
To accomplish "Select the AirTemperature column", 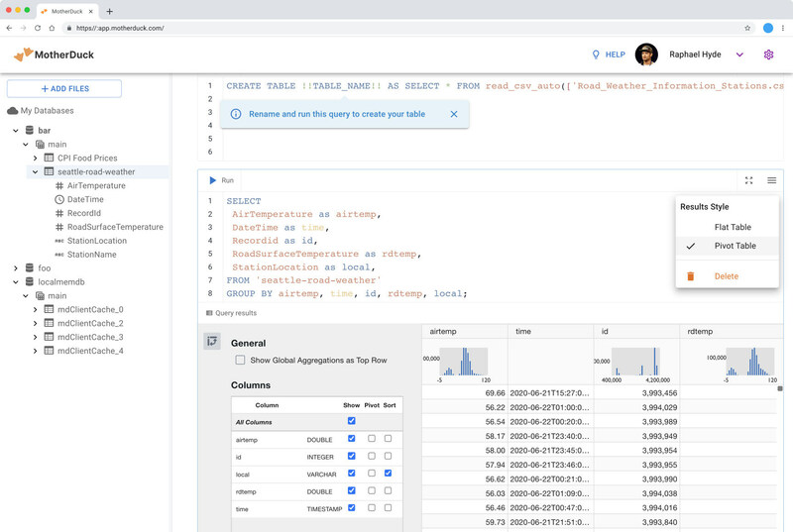I will point(96,185).
